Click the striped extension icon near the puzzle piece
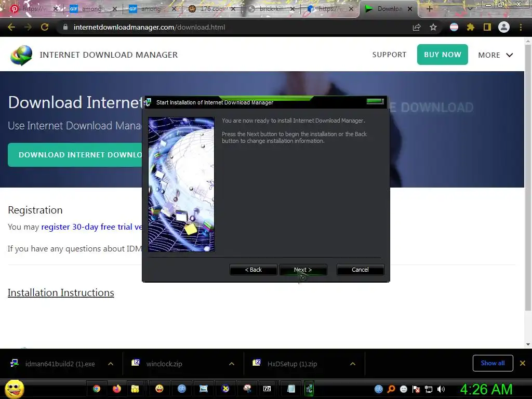The width and height of the screenshot is (532, 399). (x=454, y=27)
